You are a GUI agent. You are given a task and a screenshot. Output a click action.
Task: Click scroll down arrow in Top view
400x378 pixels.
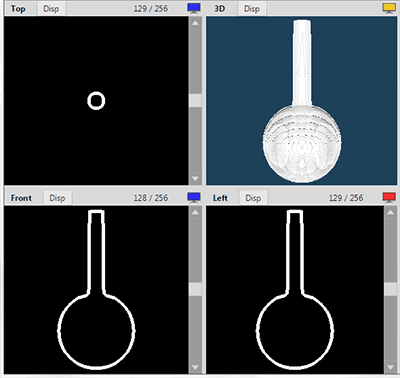pos(195,179)
